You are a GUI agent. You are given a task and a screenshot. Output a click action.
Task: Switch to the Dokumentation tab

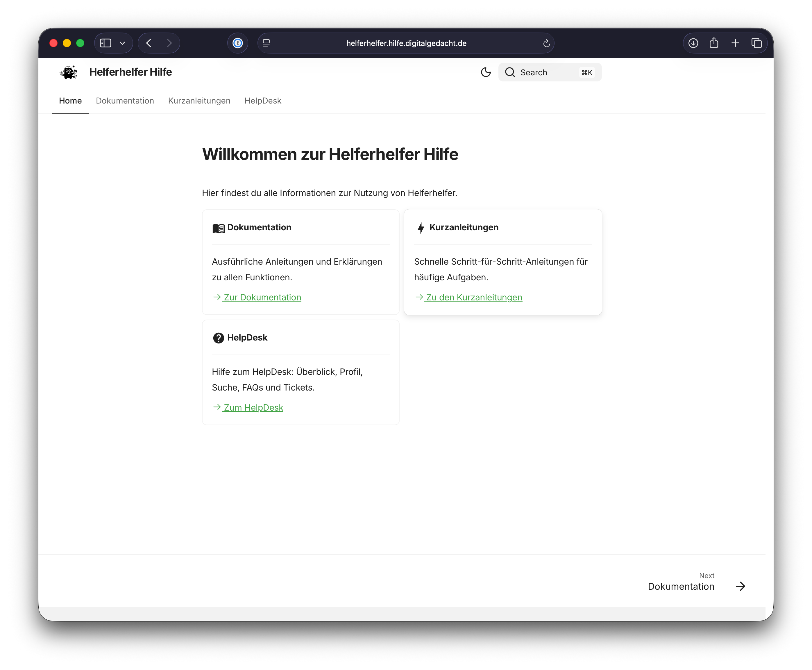125,101
